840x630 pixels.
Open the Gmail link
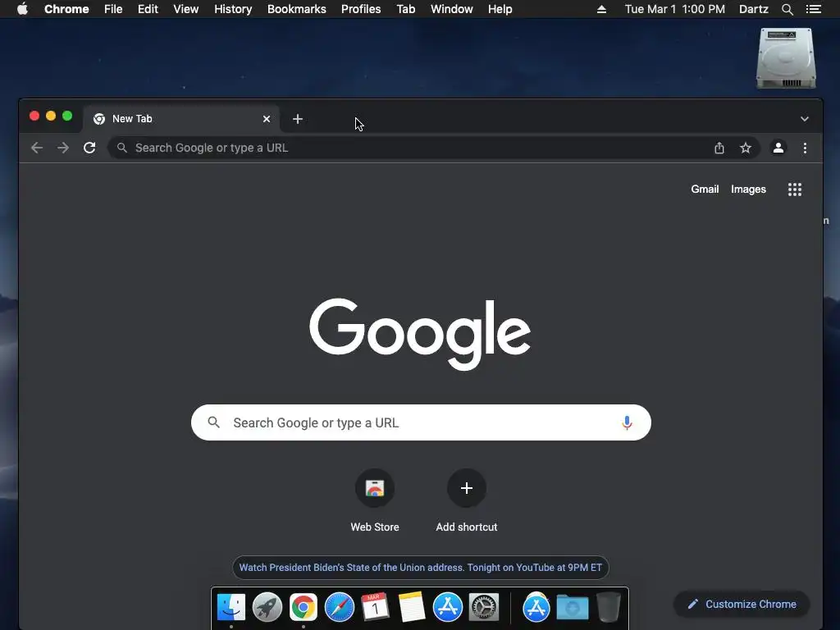705,189
